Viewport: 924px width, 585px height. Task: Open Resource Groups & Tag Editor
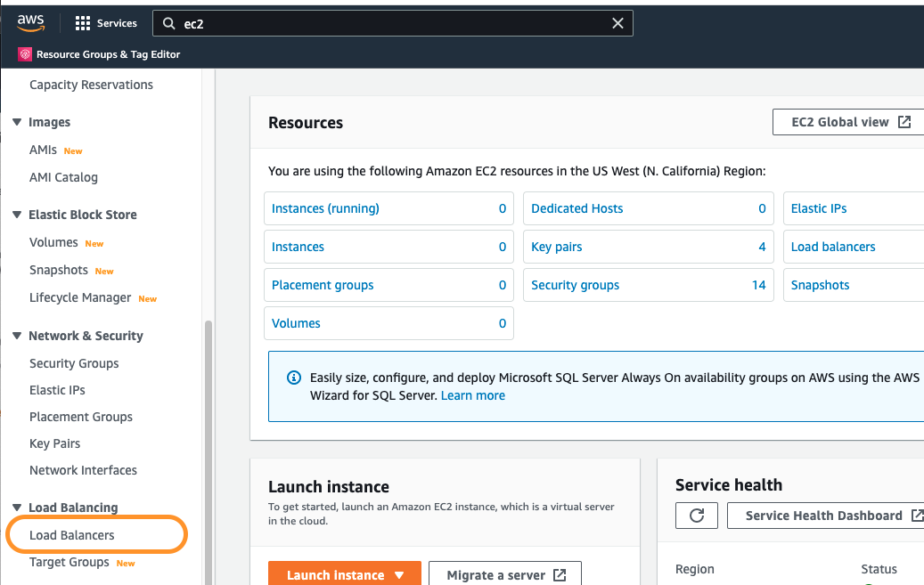click(x=99, y=54)
